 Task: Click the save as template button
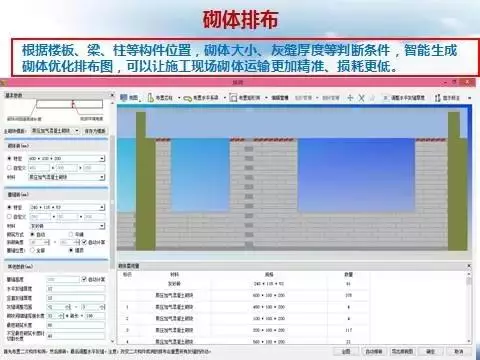(x=95, y=131)
